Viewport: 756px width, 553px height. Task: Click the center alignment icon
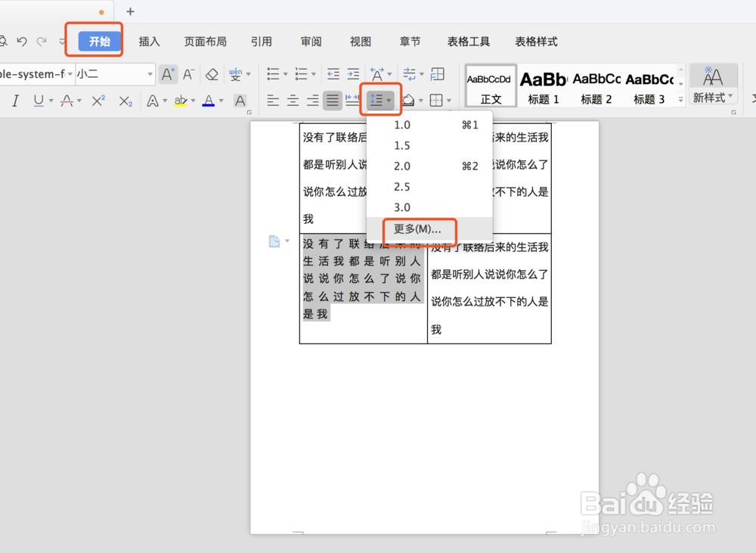(291, 99)
